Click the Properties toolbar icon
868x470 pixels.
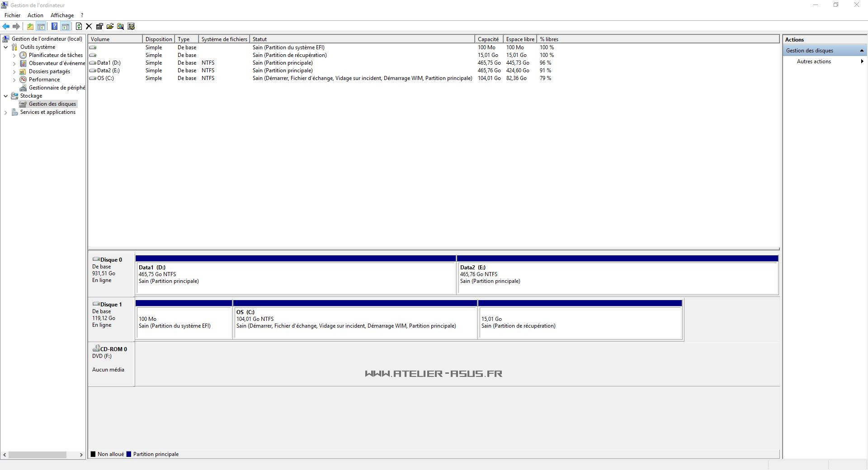tap(99, 26)
